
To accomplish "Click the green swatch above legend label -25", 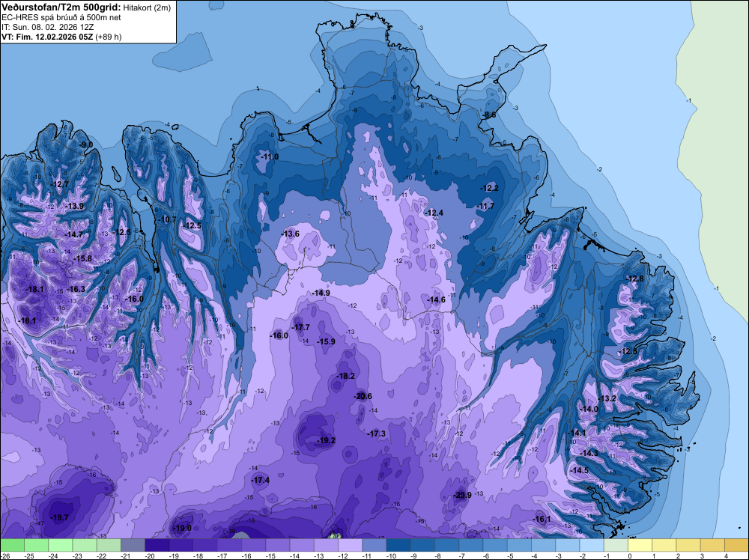I will point(36,545).
